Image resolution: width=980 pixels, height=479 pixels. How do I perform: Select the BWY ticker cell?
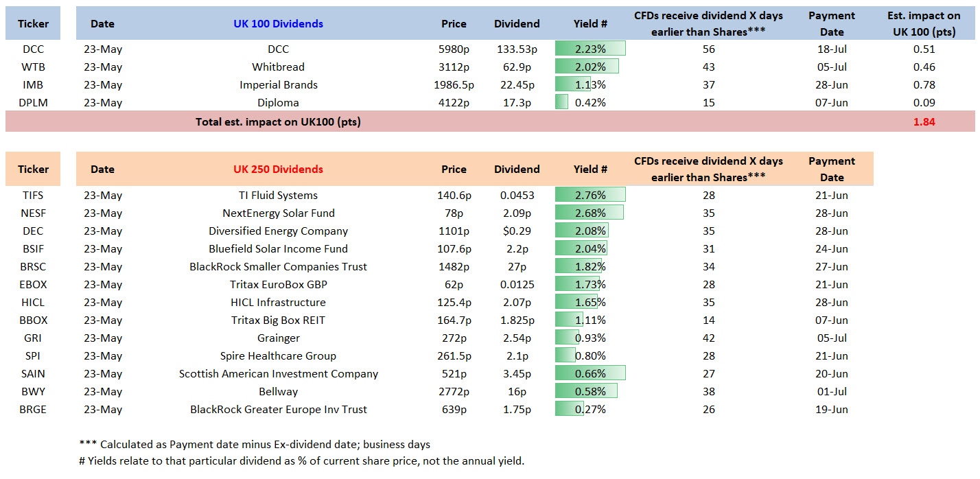33,391
